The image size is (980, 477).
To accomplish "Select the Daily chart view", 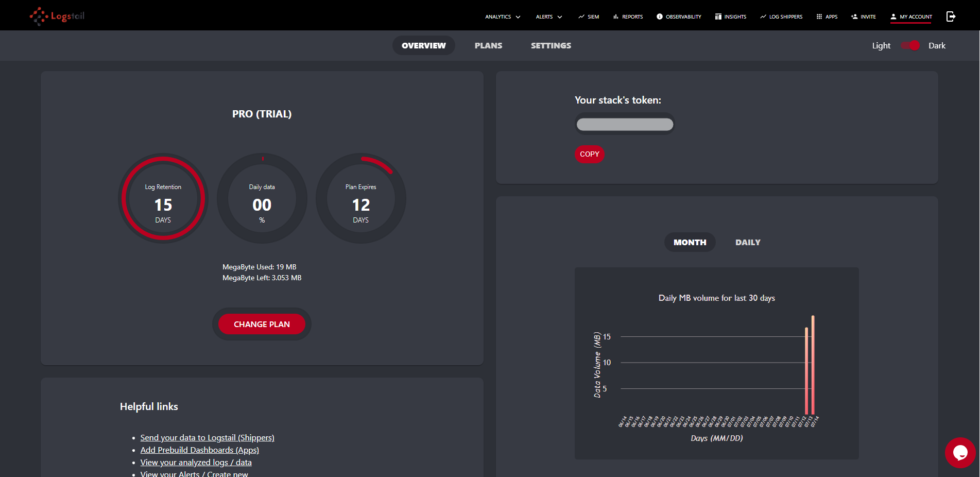I will click(x=748, y=242).
